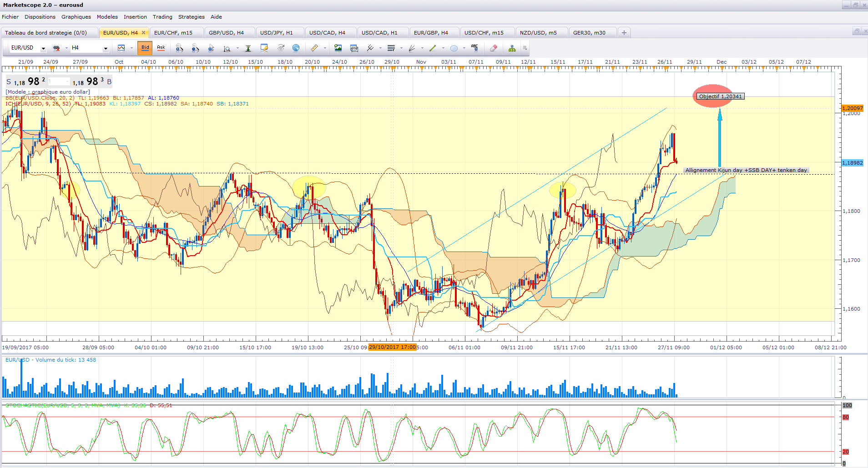Viewport: 868px width, 468px height.
Task: Open the Trading menu
Action: (x=162, y=17)
